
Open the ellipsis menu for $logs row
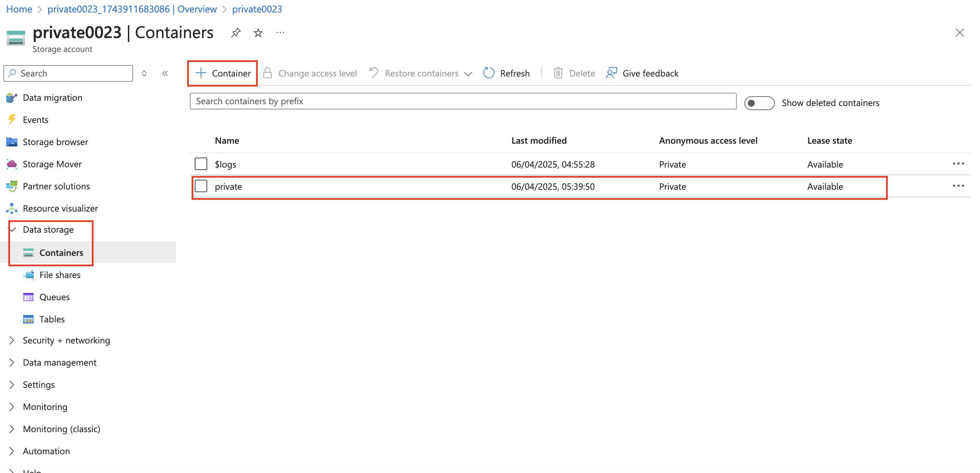click(x=958, y=163)
